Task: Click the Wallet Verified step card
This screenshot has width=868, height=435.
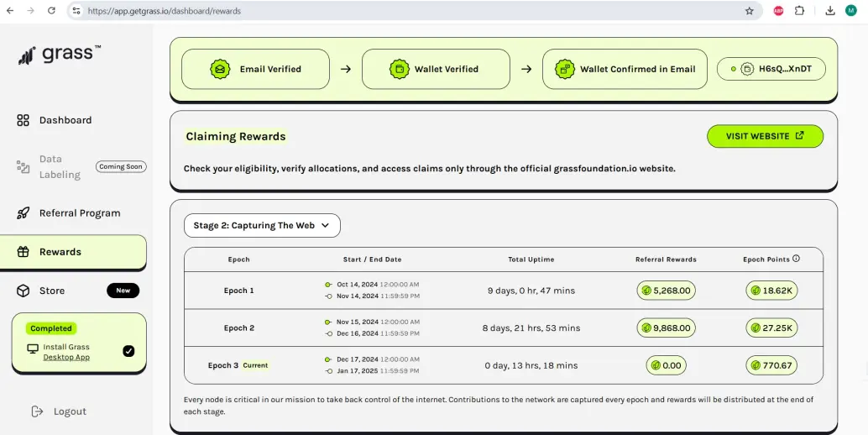Action: [436, 69]
